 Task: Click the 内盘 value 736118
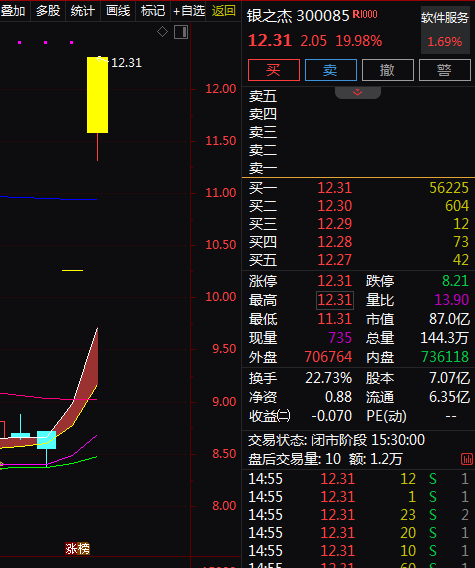pyautogui.click(x=445, y=357)
